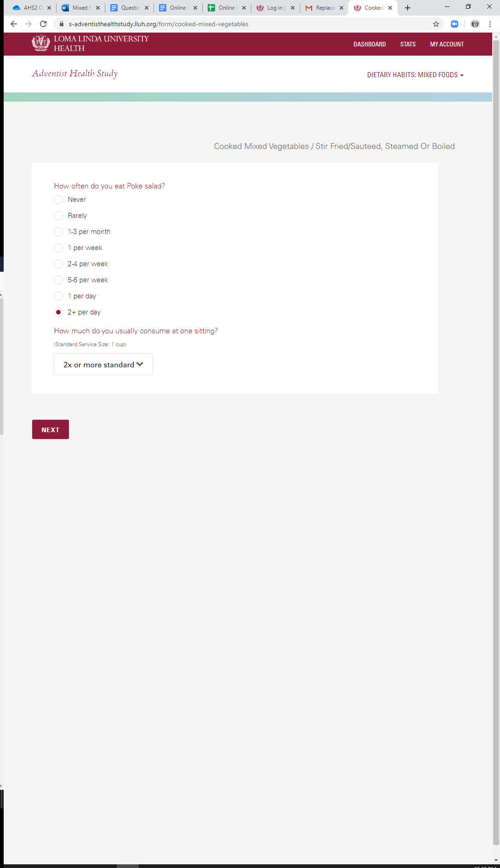Open the Zoom extension icon

455,24
